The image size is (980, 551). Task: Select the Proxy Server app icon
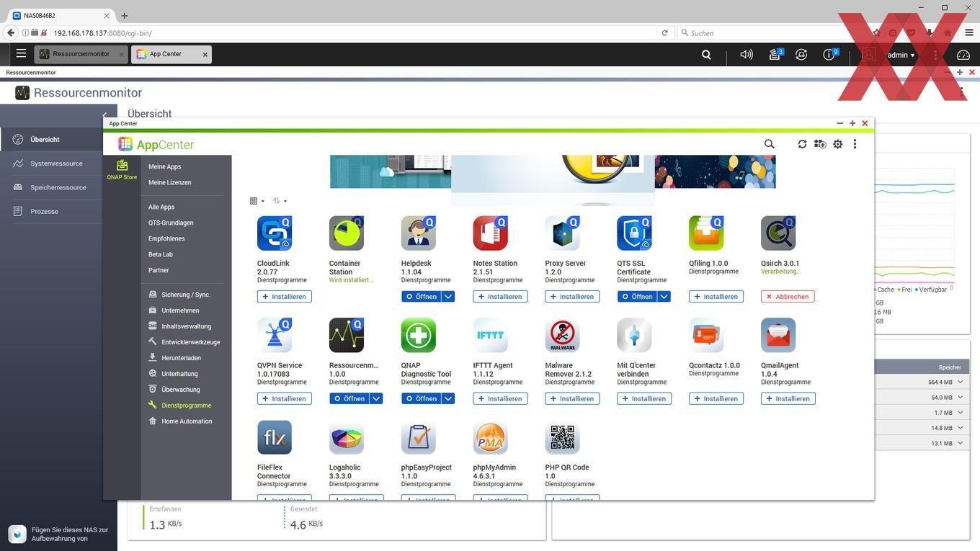click(563, 233)
